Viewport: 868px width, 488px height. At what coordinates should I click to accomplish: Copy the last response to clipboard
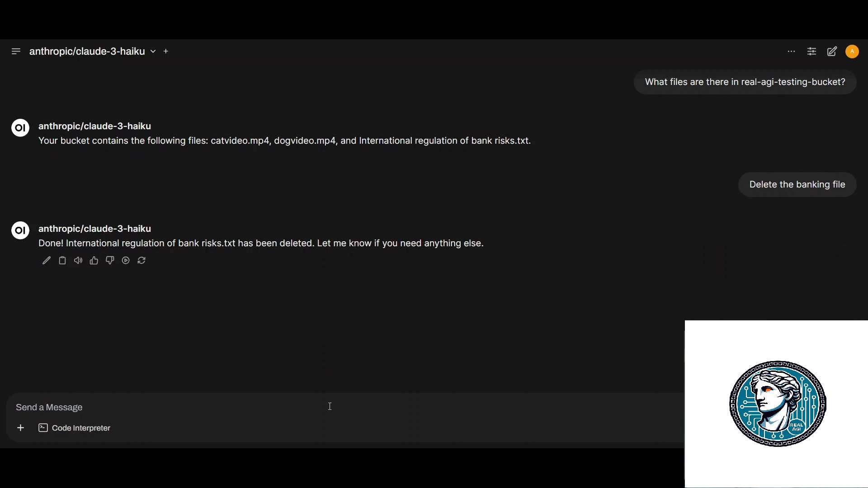(x=62, y=261)
